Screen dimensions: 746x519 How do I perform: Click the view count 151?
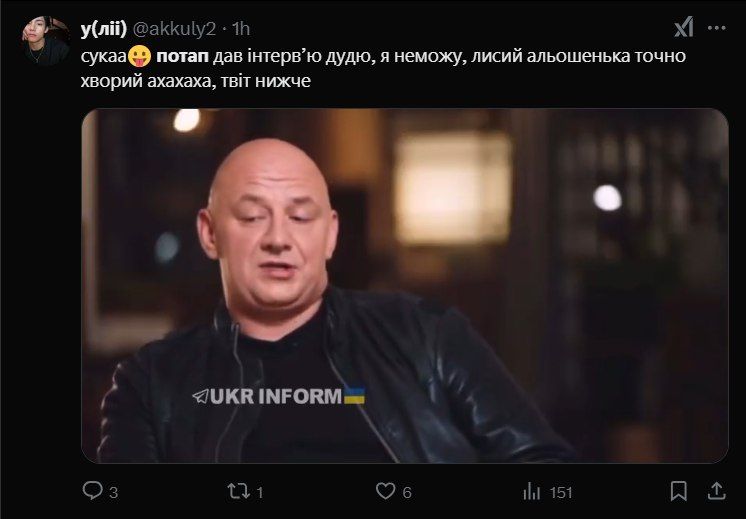coord(561,492)
